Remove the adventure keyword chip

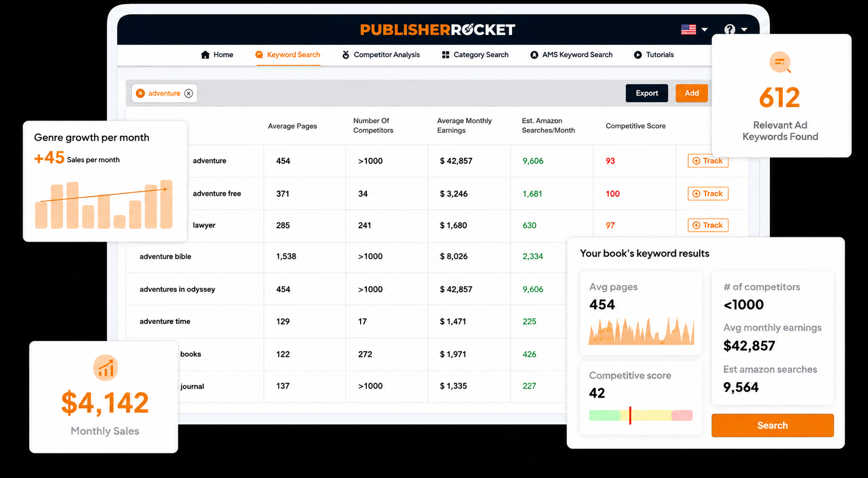[x=188, y=93]
